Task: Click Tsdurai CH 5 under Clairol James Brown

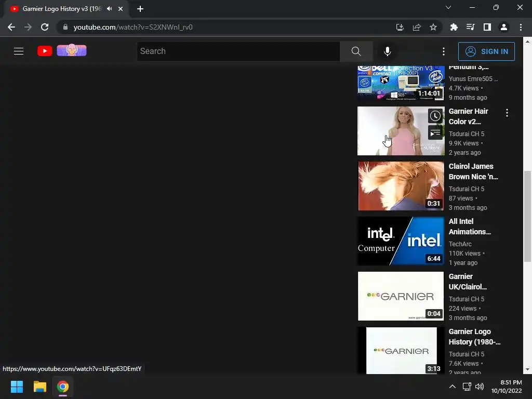Action: click(x=467, y=189)
